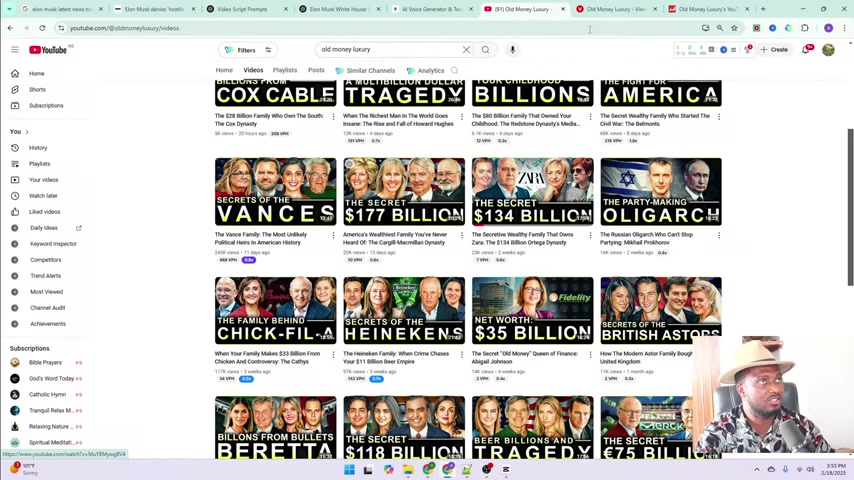Click the Heineken Family video title

pyautogui.click(x=396, y=357)
